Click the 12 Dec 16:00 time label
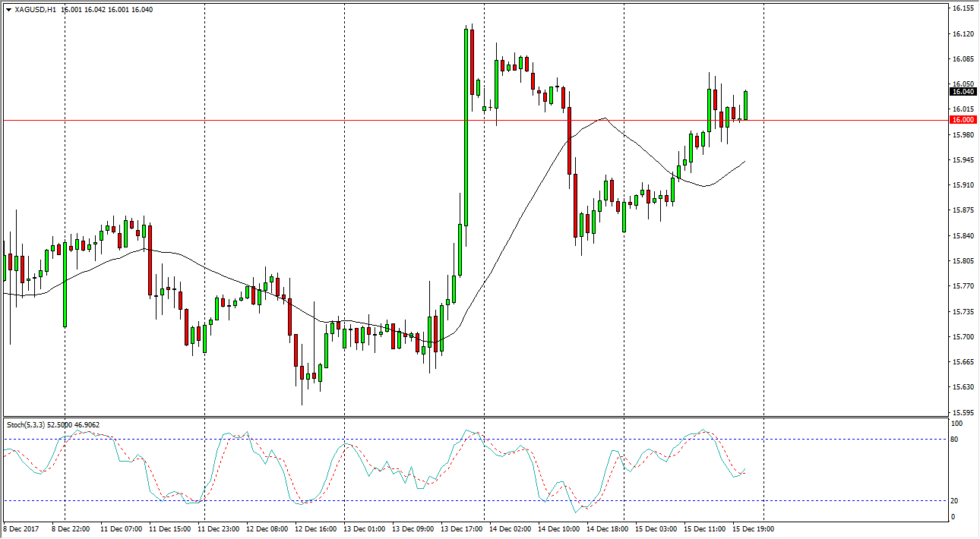The width and height of the screenshot is (980, 539). pos(316,528)
